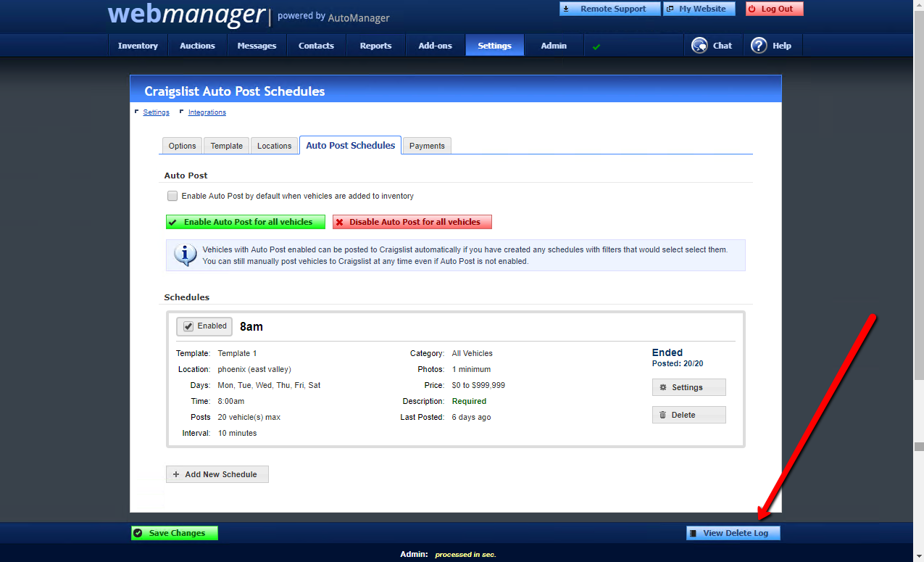Click the 'Template 1' value

(x=238, y=353)
